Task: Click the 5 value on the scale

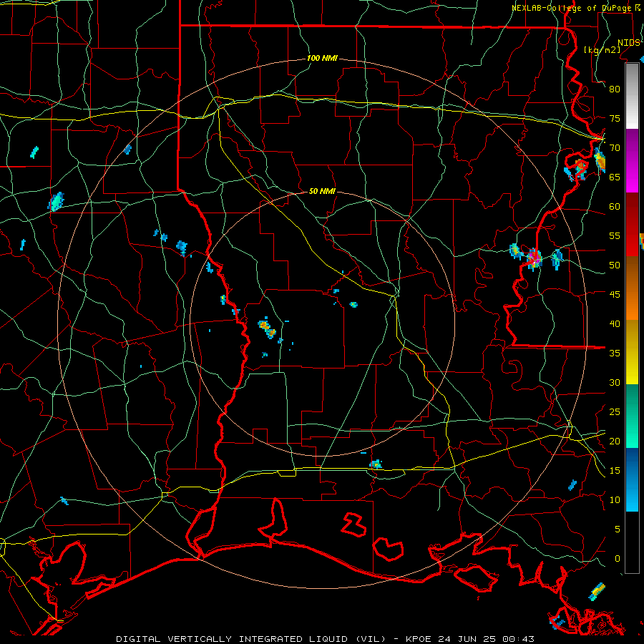Action: (x=618, y=530)
